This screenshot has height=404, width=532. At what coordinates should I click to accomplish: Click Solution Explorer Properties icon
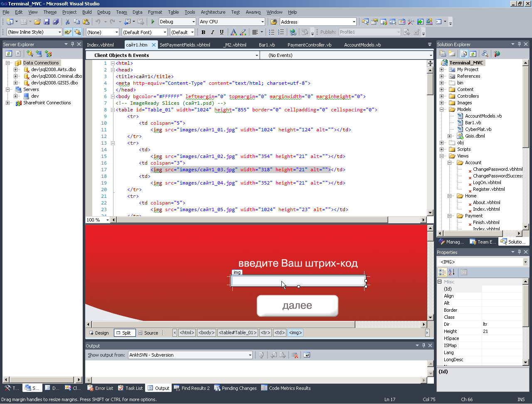point(443,54)
